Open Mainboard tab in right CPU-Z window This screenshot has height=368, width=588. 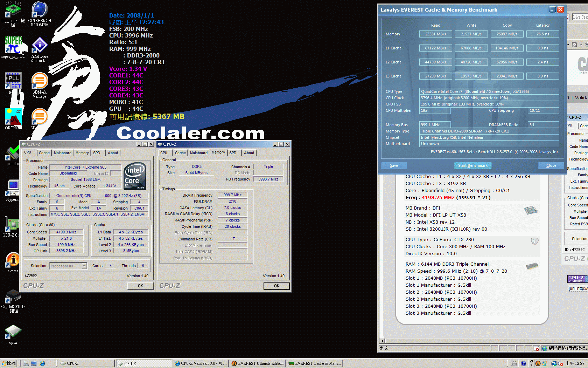point(199,153)
